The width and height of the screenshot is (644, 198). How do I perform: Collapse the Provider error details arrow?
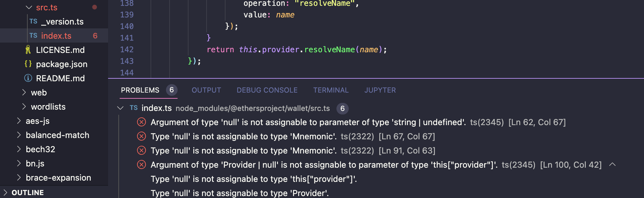[612, 164]
